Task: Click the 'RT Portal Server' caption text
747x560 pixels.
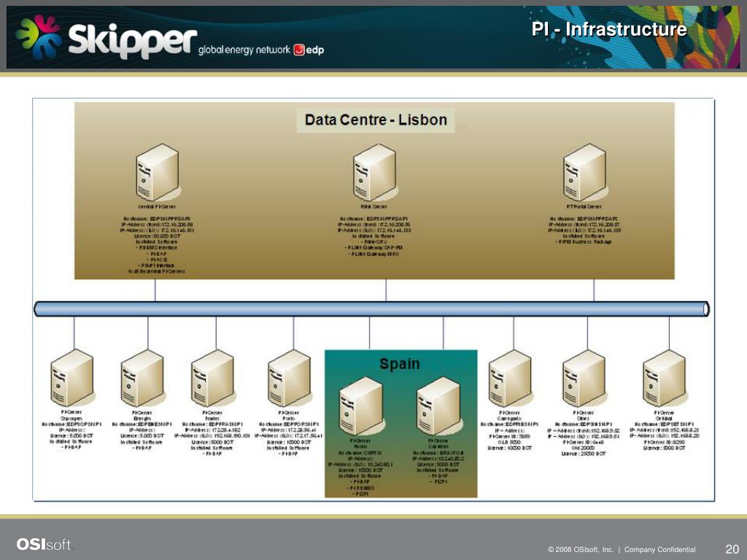Action: 584,206
